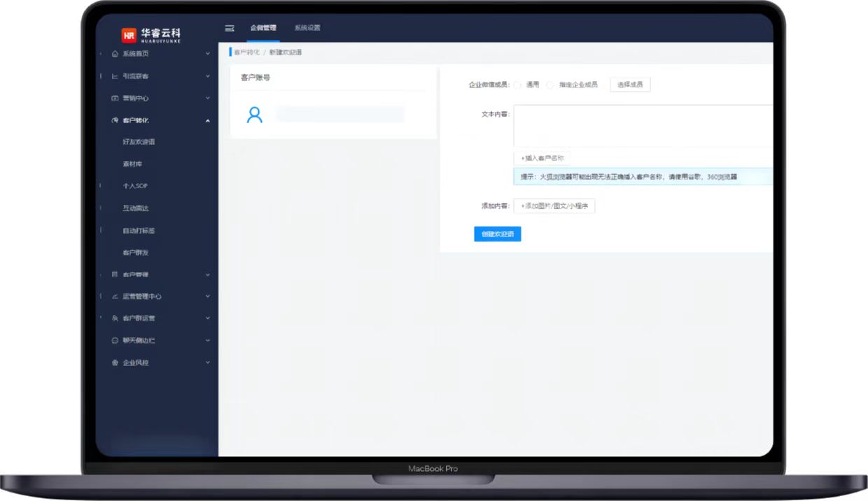This screenshot has height=501, width=868.
Task: Collapse the 客户转化 menu arrow
Action: pos(208,121)
